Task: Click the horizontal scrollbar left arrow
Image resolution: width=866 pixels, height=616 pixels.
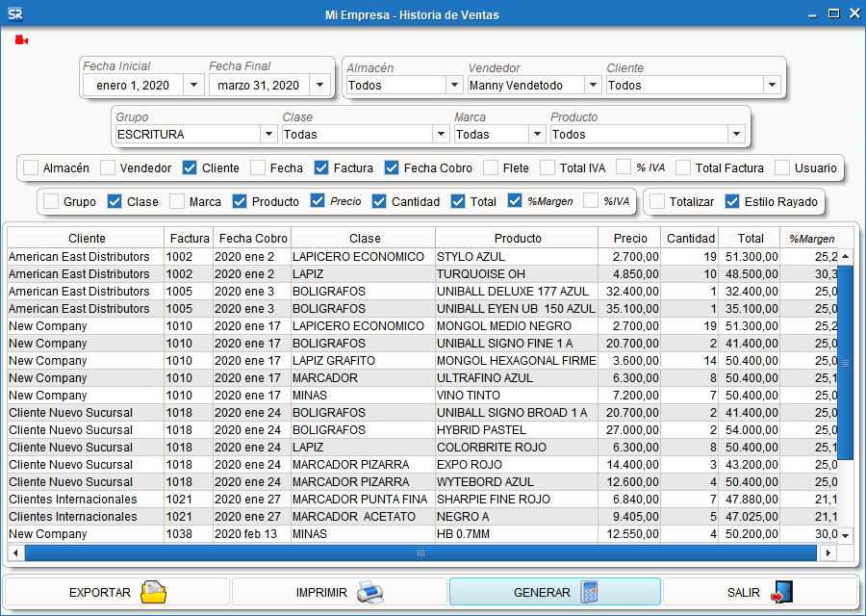Action: pos(15,552)
